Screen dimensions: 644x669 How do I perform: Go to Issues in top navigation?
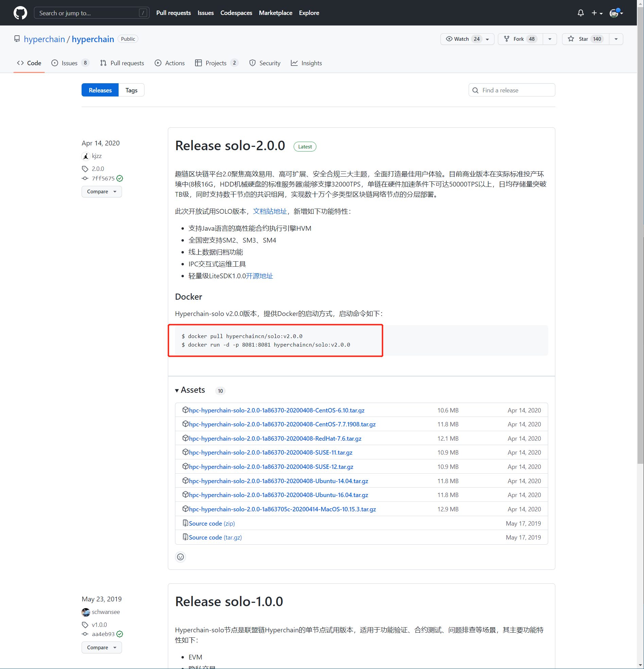(x=206, y=13)
